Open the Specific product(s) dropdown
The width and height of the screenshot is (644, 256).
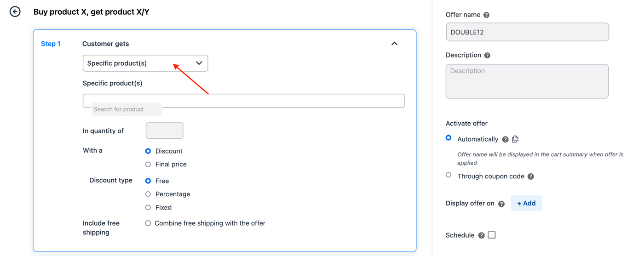pos(145,63)
